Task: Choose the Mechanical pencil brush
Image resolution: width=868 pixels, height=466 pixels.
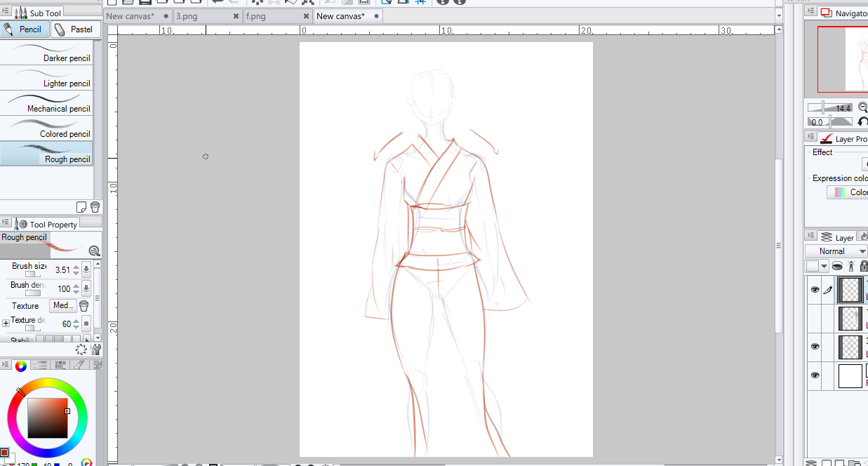Action: [46, 103]
